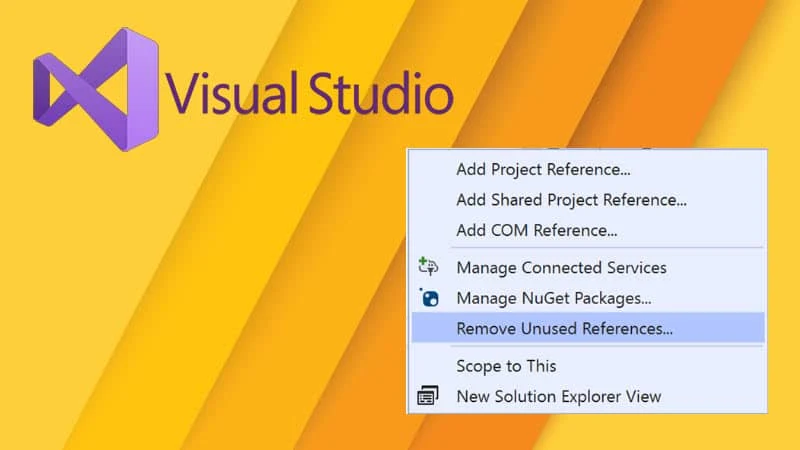Choose Scope to This
The image size is (800, 450).
[588, 366]
